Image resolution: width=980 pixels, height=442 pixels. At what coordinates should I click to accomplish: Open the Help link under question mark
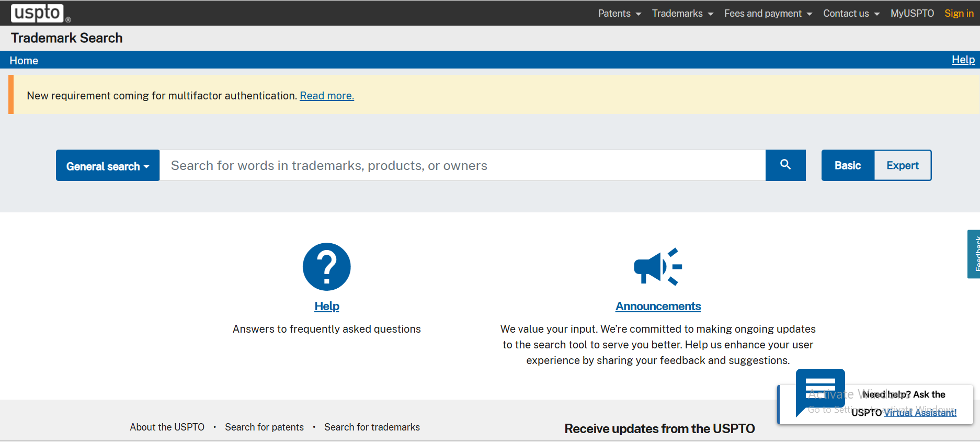[x=327, y=306]
